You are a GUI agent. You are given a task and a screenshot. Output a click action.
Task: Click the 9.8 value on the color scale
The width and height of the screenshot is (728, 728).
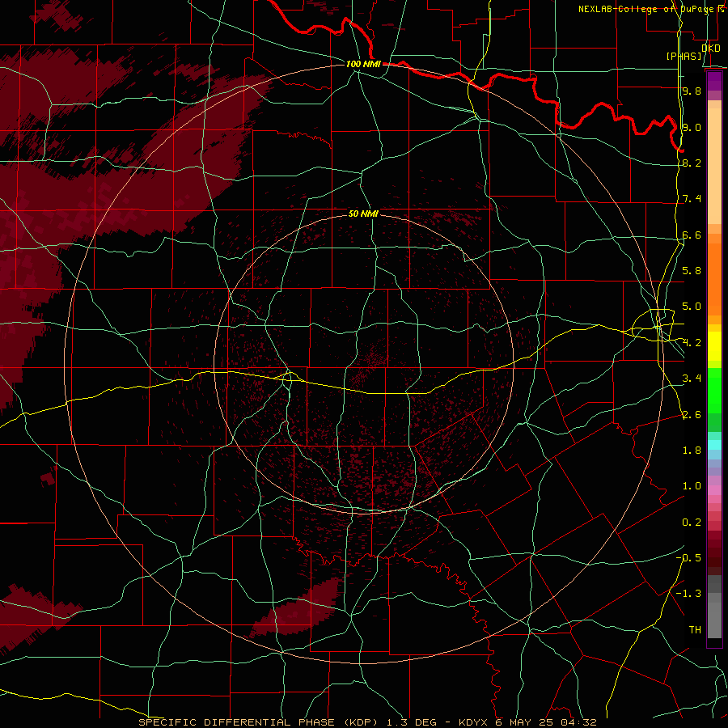pos(692,91)
